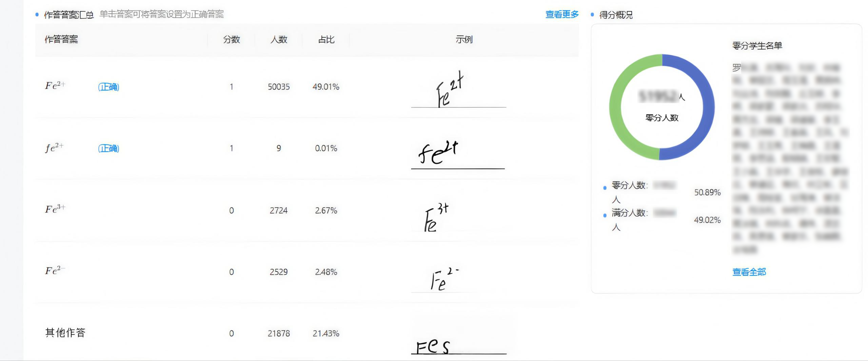Set the Fe²⁻ answer as correct

point(55,270)
